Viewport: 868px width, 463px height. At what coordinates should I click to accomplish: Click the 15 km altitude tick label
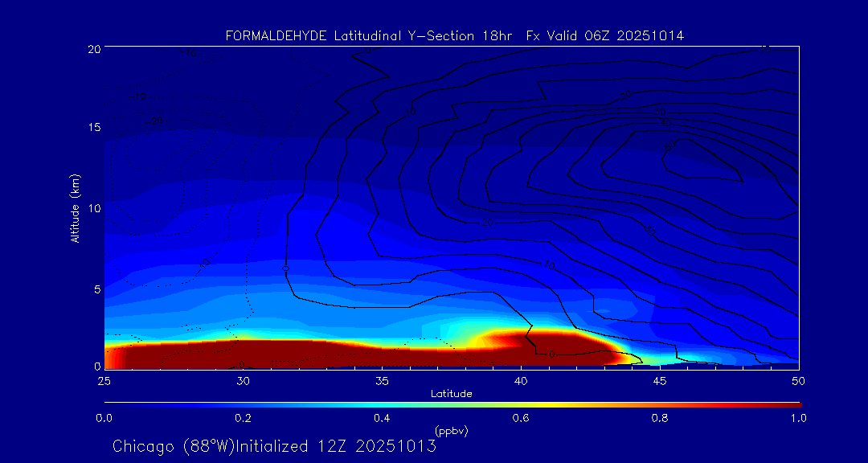click(x=93, y=128)
